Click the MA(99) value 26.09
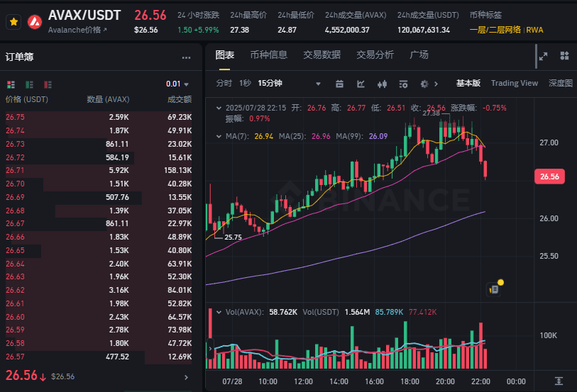 [x=378, y=136]
